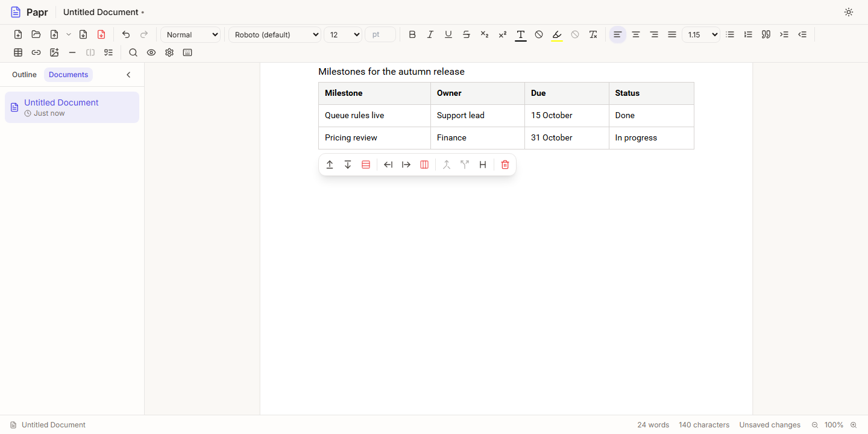868x434 pixels.
Task: Toggle italic formatting
Action: (x=430, y=34)
